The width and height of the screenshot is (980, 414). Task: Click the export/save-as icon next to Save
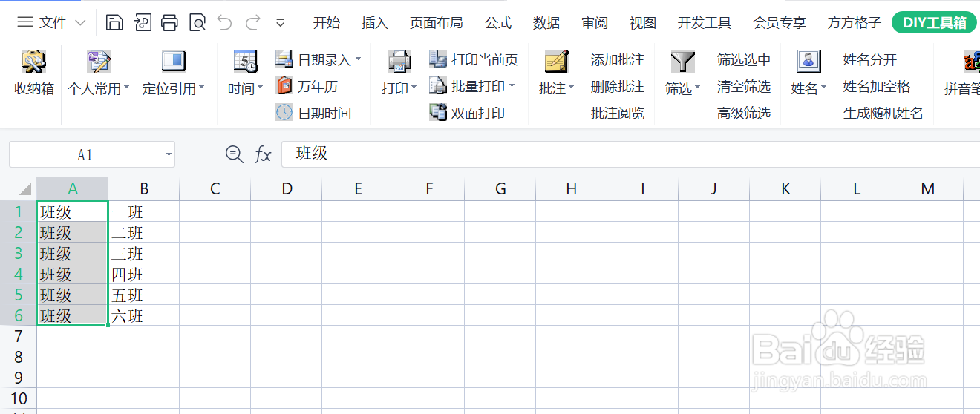pyautogui.click(x=142, y=23)
